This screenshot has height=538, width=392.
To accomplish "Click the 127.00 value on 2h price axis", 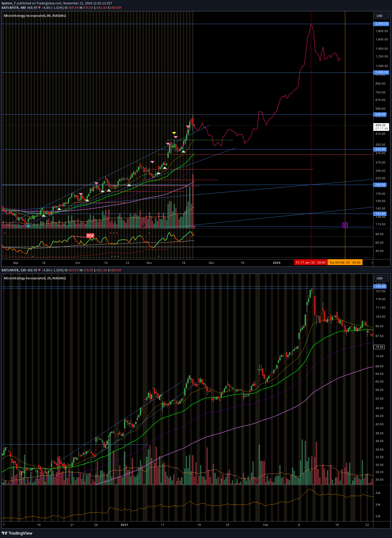I will [380, 291].
